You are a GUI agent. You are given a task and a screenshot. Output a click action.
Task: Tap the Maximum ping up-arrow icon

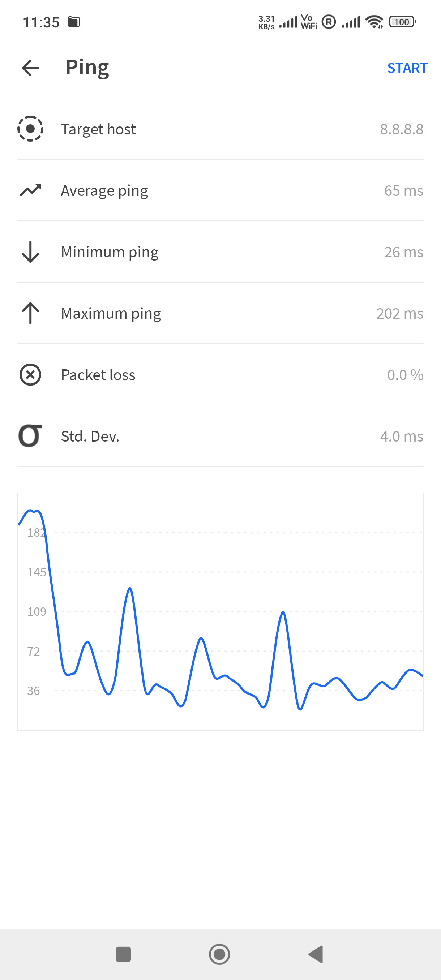pos(30,313)
